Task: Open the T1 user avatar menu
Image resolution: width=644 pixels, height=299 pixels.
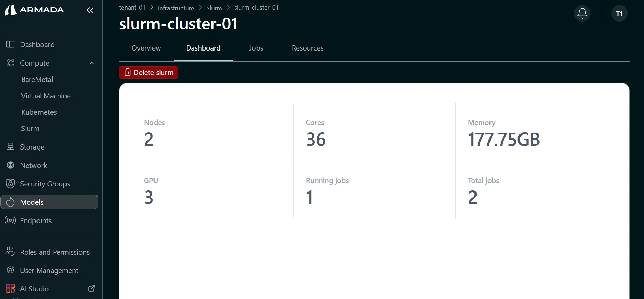Action: pos(619,13)
